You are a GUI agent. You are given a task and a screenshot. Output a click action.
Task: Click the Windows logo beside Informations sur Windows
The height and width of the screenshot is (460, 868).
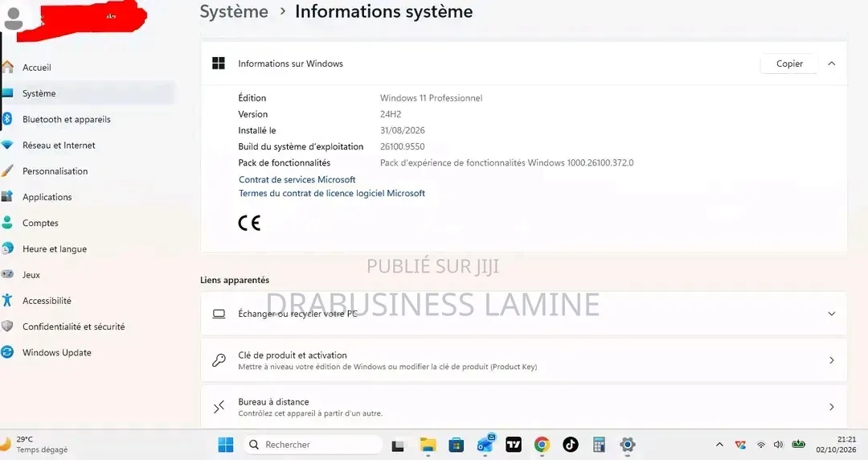pyautogui.click(x=219, y=64)
